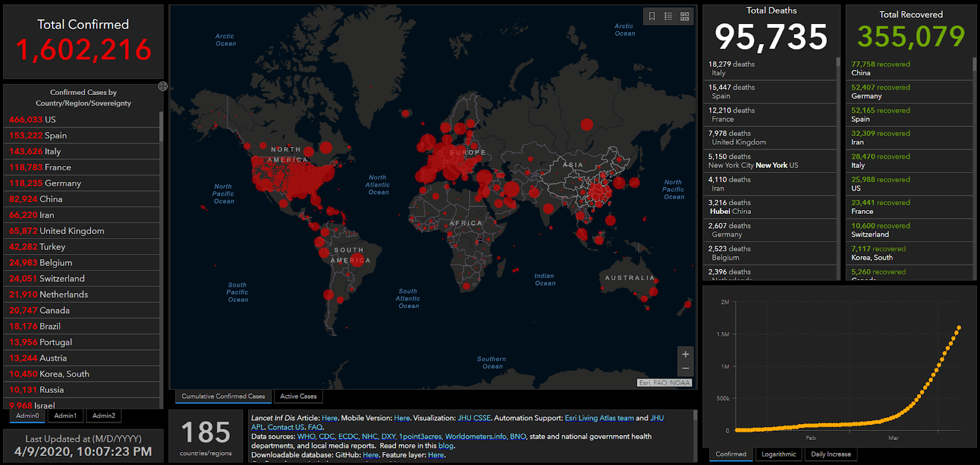Select the '143,626 Italy' row
Image resolution: width=980 pixels, height=465 pixels.
[x=82, y=151]
